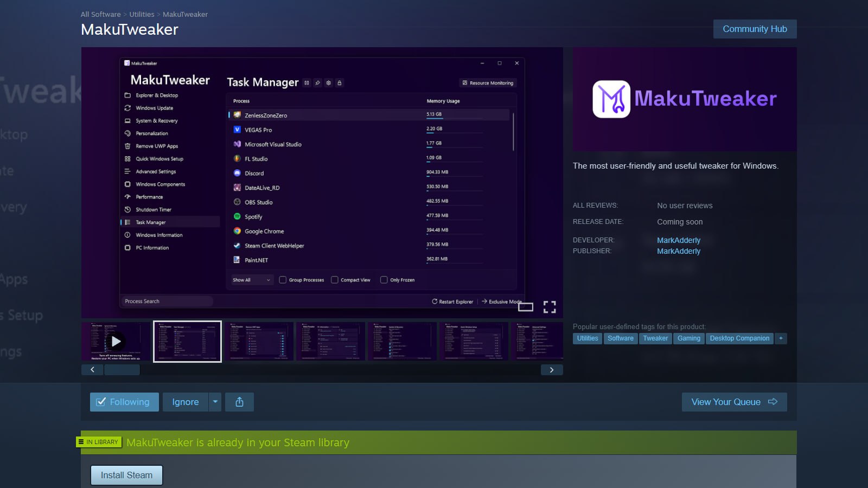Screen dimensions: 868x488
Task: Click the MakuTweaker logo banner image
Action: tap(685, 99)
